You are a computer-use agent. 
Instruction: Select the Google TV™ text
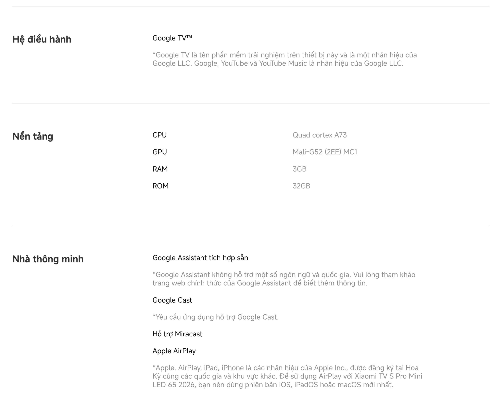[x=172, y=38]
